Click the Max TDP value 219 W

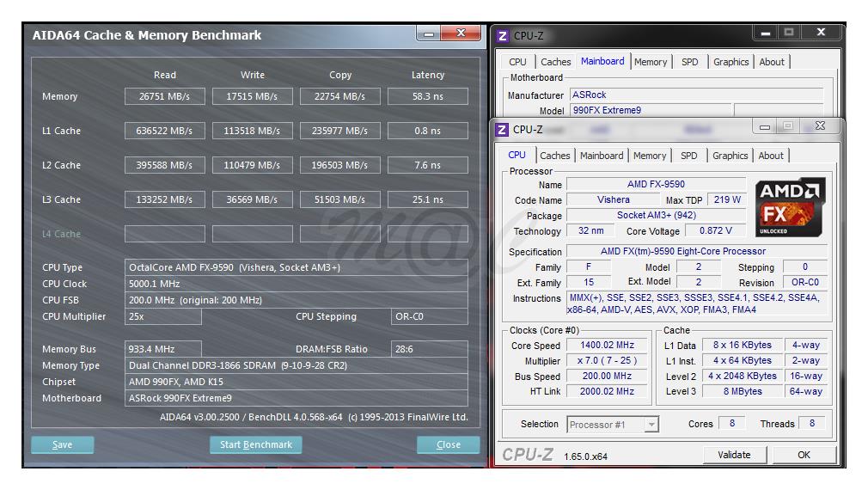(727, 200)
